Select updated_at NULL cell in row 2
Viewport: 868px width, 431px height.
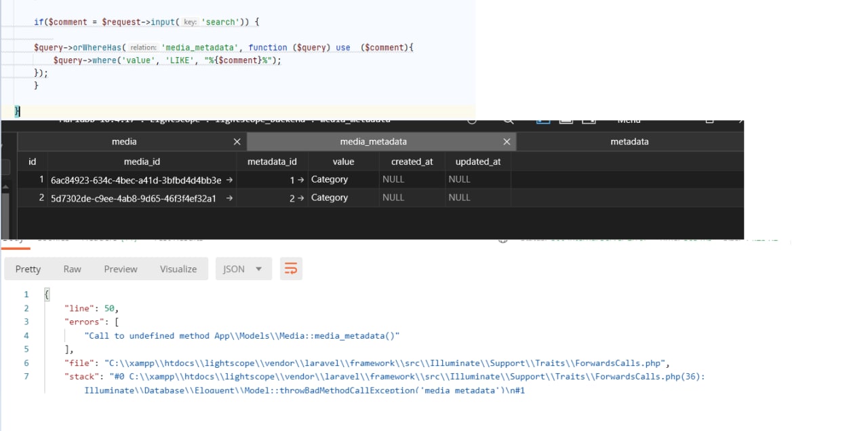(477, 198)
